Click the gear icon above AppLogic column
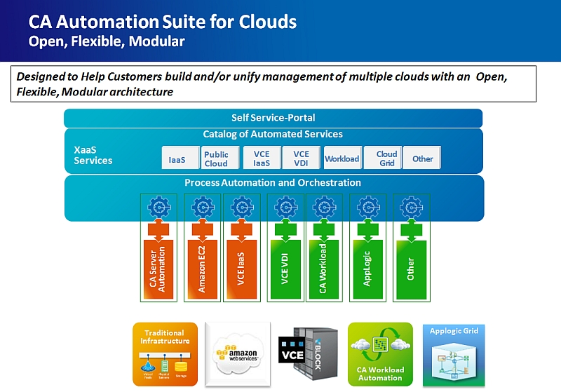561x392 pixels. 368,207
